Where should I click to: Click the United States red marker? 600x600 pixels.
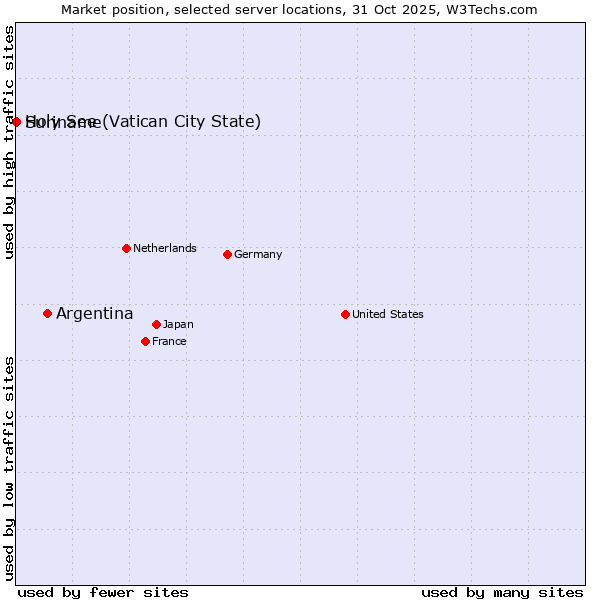tap(345, 314)
